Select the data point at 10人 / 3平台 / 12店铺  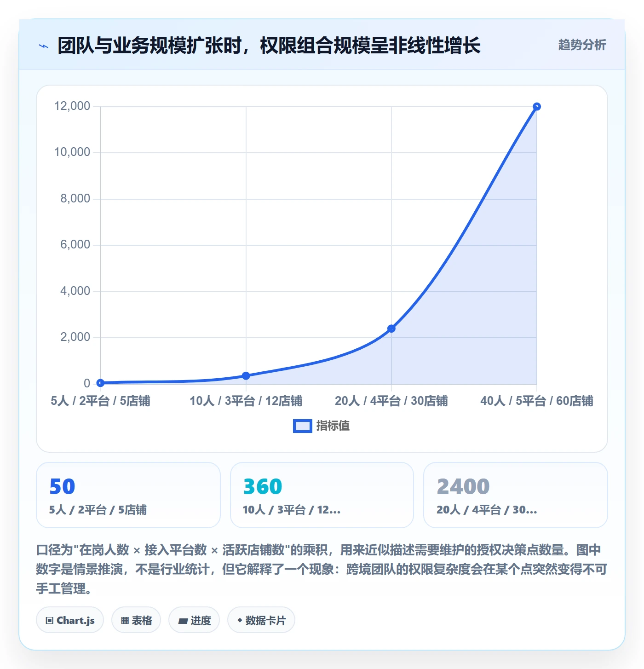(x=246, y=376)
